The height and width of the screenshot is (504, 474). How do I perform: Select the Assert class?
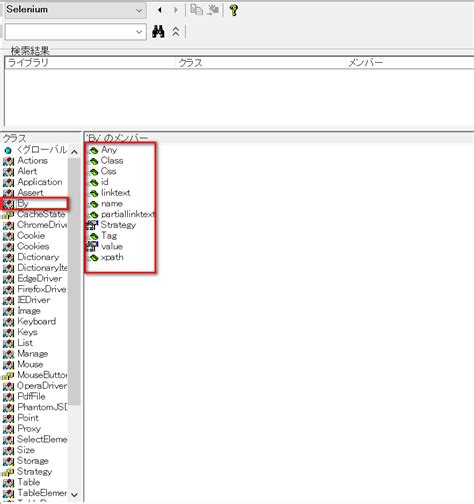[x=23, y=193]
